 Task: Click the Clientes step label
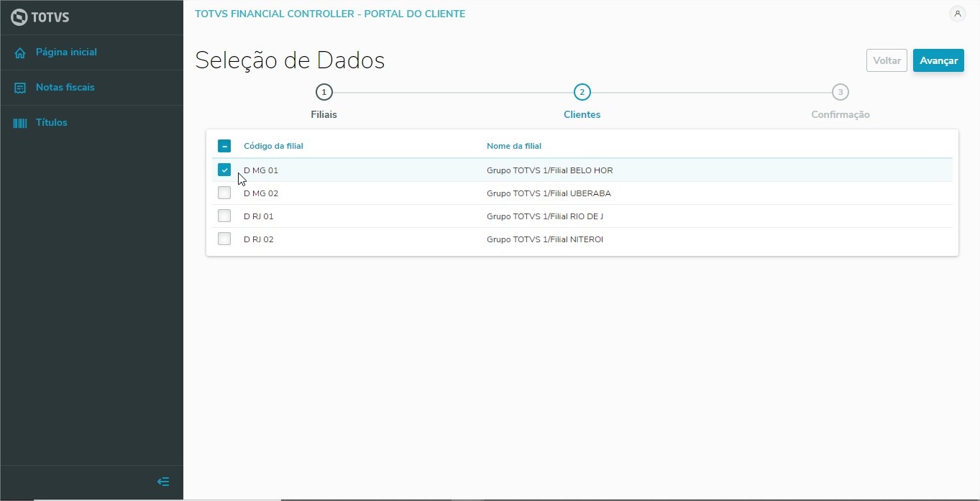[x=582, y=114]
